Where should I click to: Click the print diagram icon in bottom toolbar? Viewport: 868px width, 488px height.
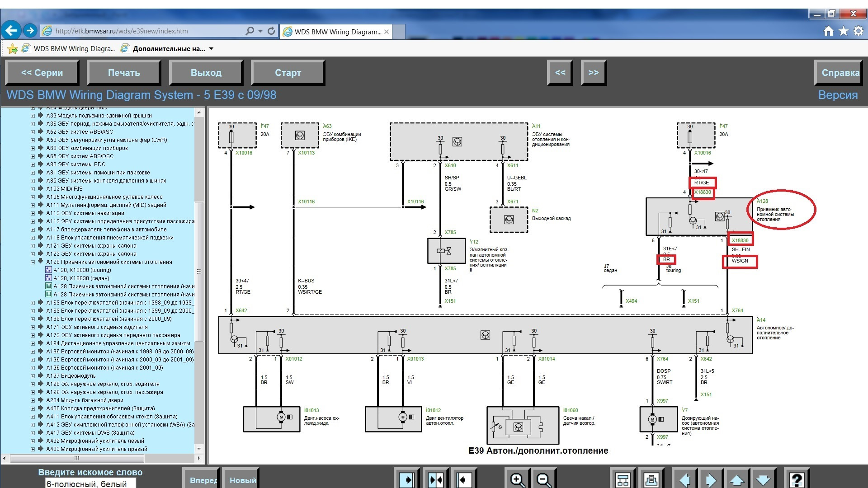(651, 479)
